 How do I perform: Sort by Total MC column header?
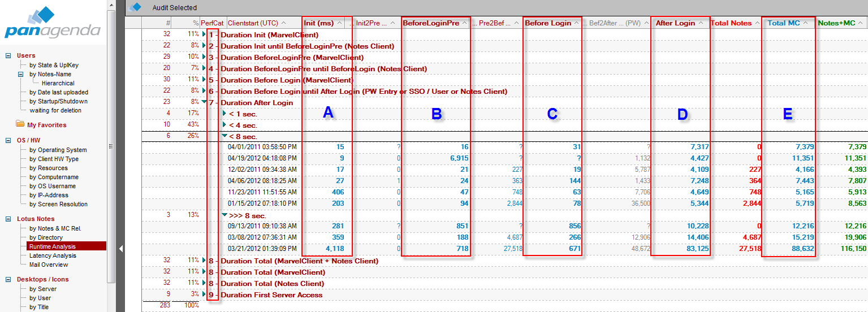[788, 23]
